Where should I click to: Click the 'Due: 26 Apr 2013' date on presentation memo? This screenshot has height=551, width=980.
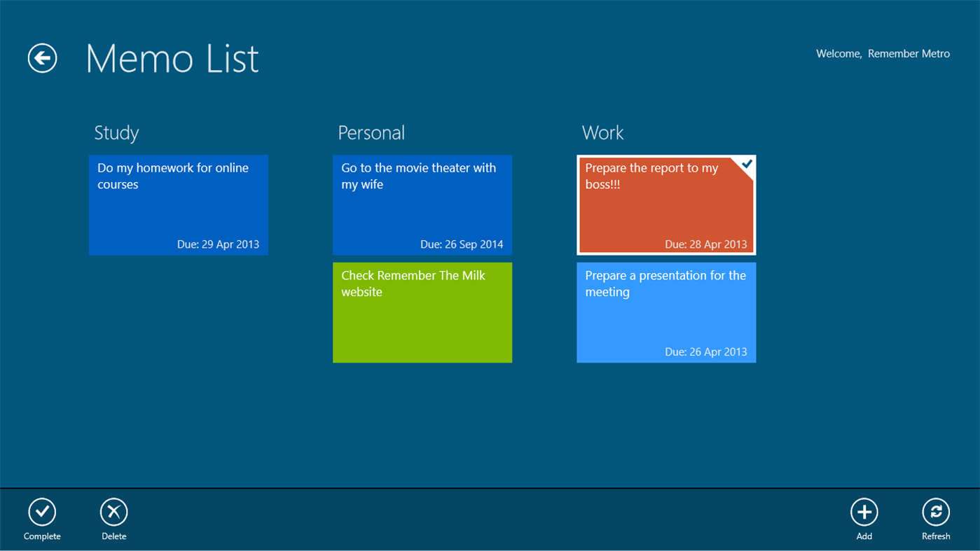[x=705, y=351]
